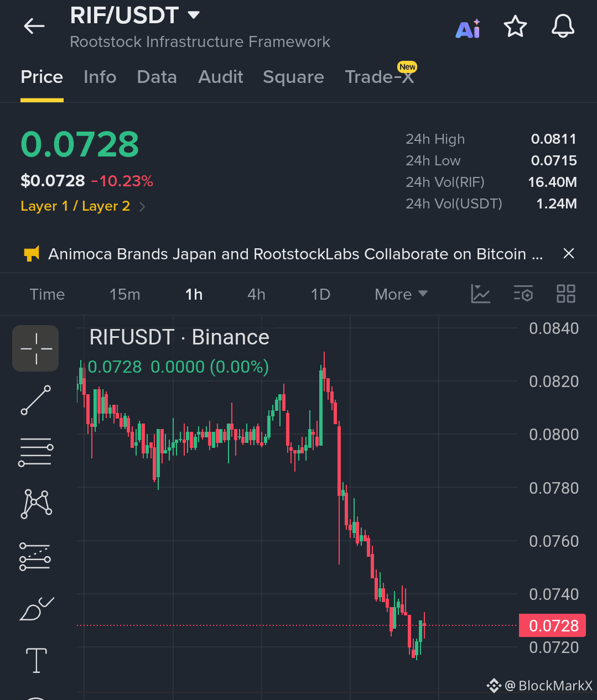Add RIF/USDT to favorites with star
This screenshot has height=700, width=597.
(x=515, y=27)
